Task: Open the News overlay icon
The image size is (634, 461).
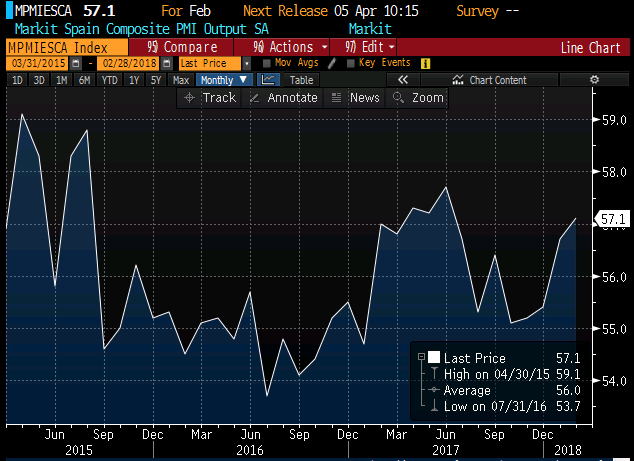Action: (355, 98)
